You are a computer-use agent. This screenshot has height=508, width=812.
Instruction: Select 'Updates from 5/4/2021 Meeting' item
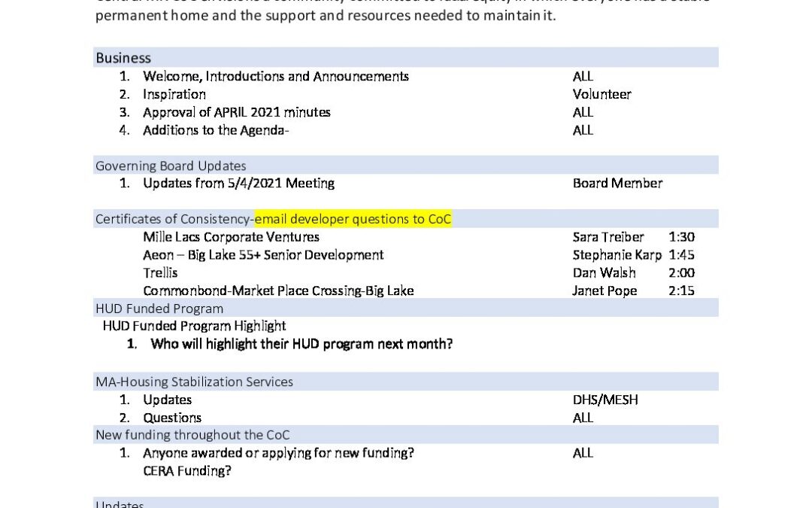pyautogui.click(x=238, y=183)
